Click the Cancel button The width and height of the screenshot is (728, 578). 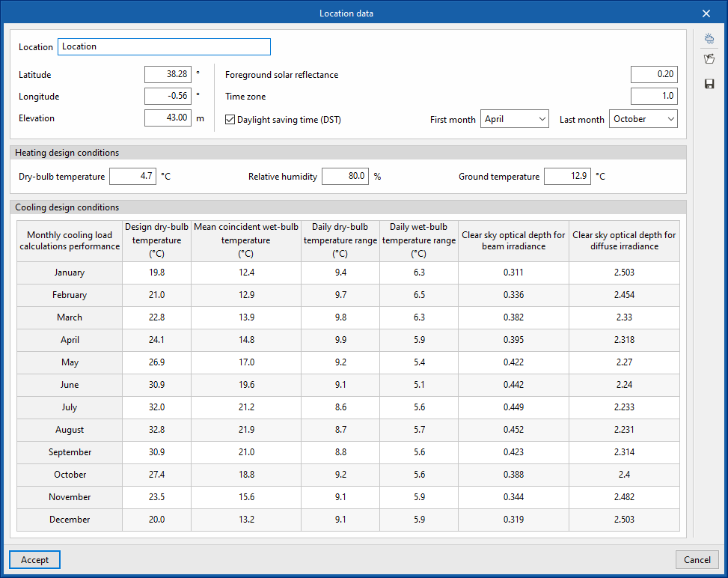coord(697,559)
